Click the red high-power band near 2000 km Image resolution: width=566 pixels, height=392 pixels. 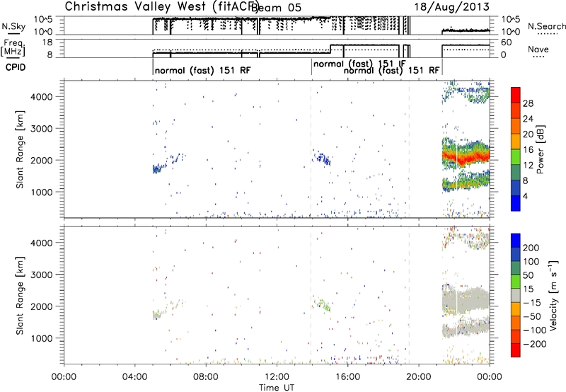466,157
